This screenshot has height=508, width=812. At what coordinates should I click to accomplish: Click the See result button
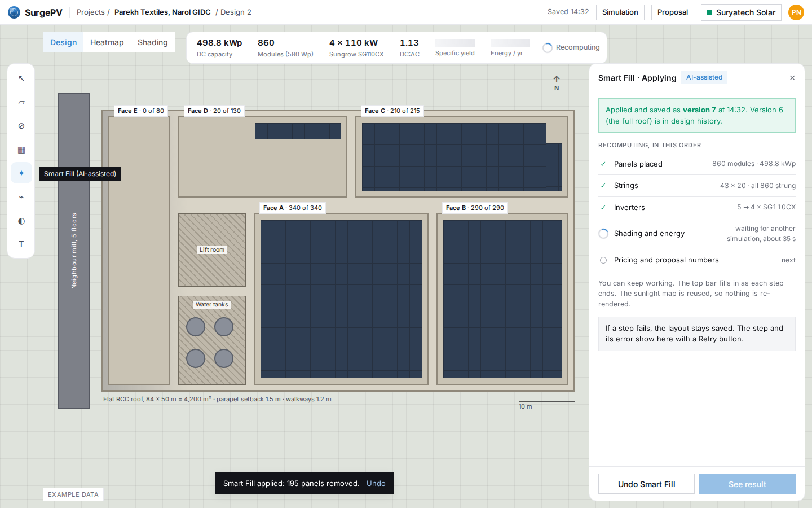click(x=747, y=484)
